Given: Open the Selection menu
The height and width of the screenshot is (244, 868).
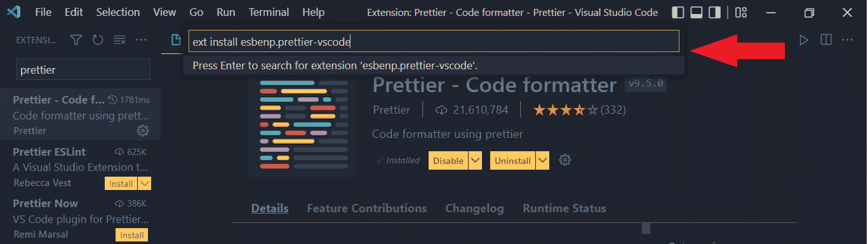Looking at the screenshot, I should click(x=118, y=12).
